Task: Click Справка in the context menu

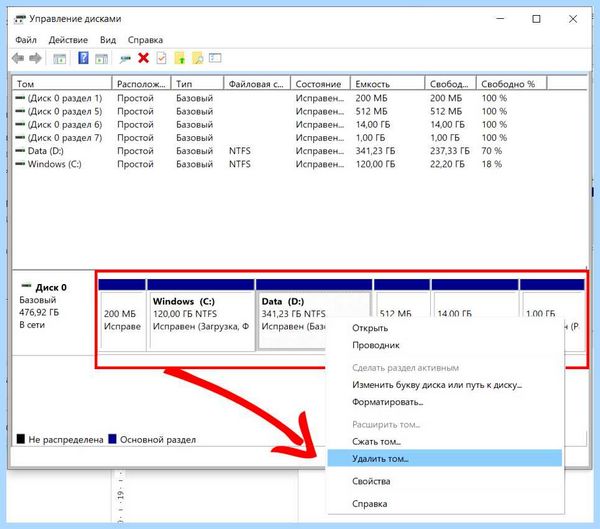Action: point(445,504)
